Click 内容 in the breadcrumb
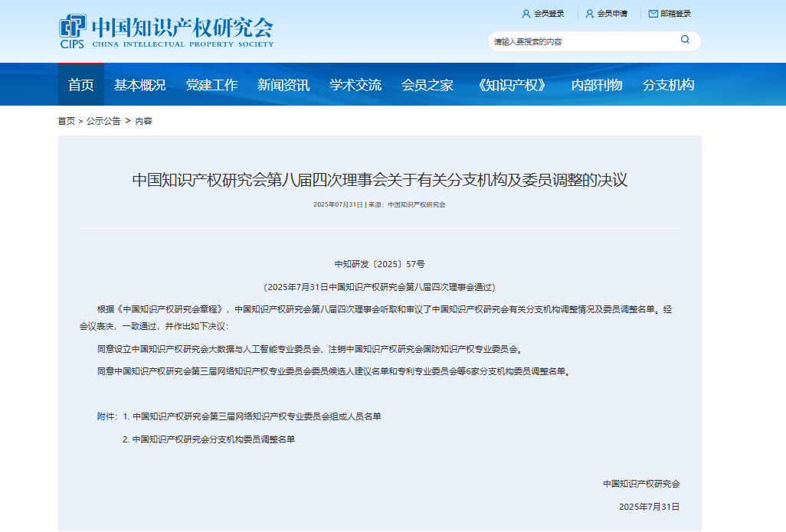786x532 pixels. [x=143, y=121]
